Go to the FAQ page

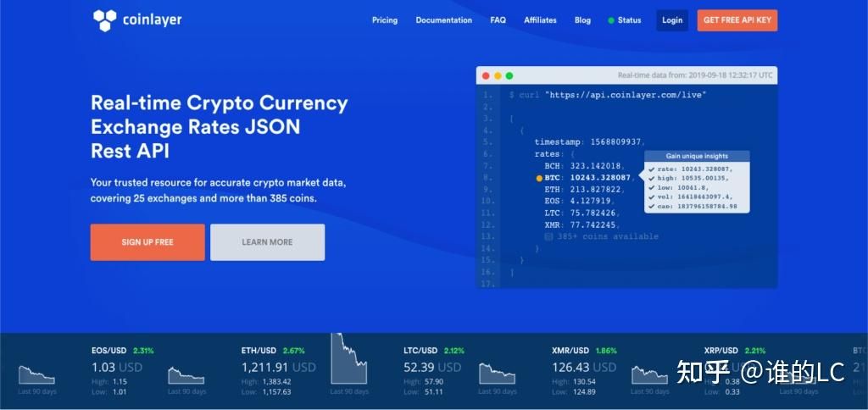click(x=498, y=20)
